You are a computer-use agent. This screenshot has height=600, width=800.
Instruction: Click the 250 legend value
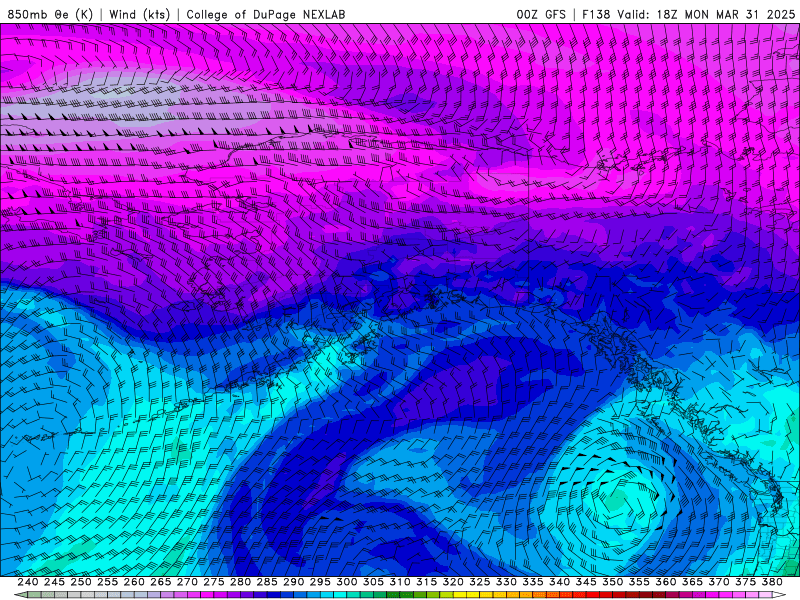(81, 582)
